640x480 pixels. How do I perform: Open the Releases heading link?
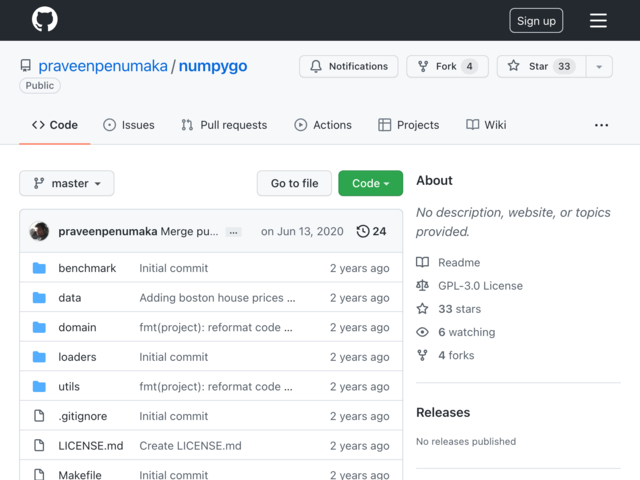click(x=443, y=412)
